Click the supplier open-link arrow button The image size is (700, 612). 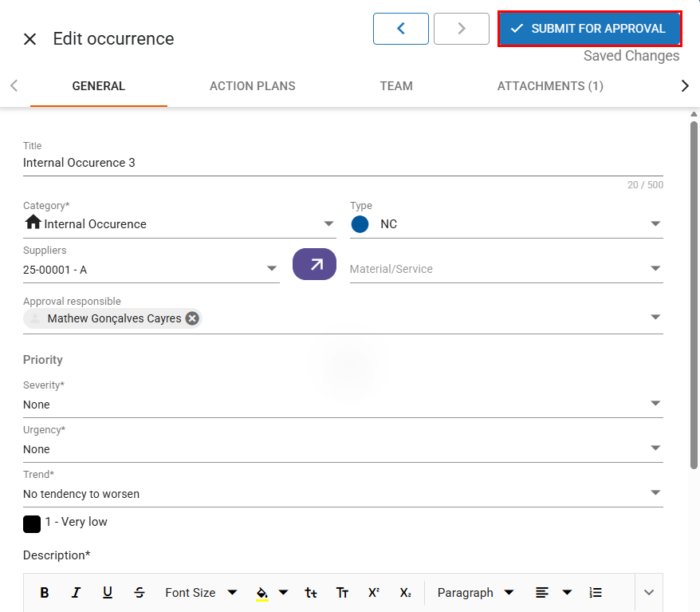click(314, 264)
